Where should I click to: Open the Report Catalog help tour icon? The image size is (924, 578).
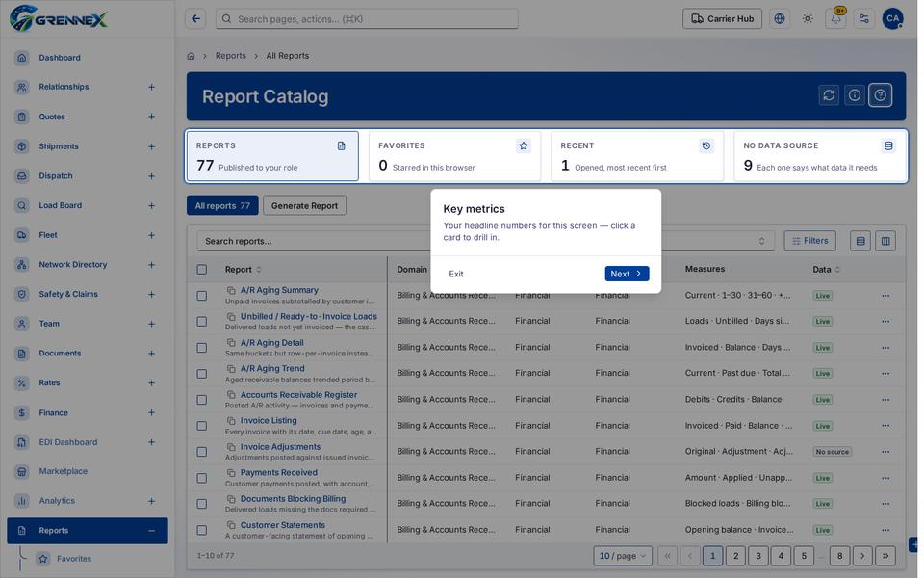tap(881, 95)
